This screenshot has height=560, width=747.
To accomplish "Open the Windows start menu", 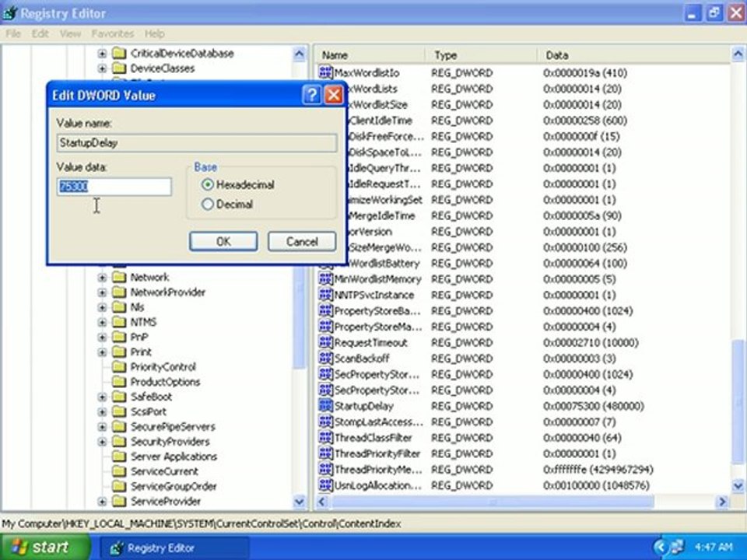I will [x=45, y=547].
